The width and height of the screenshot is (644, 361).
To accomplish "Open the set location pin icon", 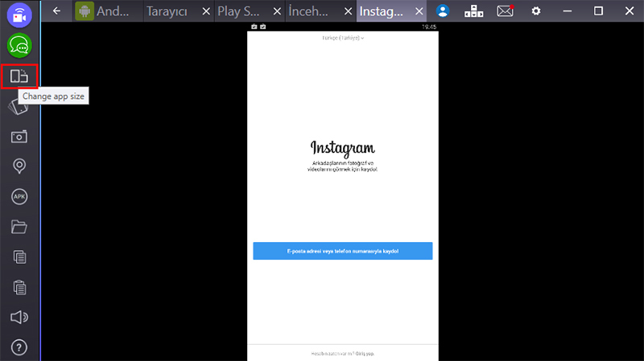I will point(19,166).
